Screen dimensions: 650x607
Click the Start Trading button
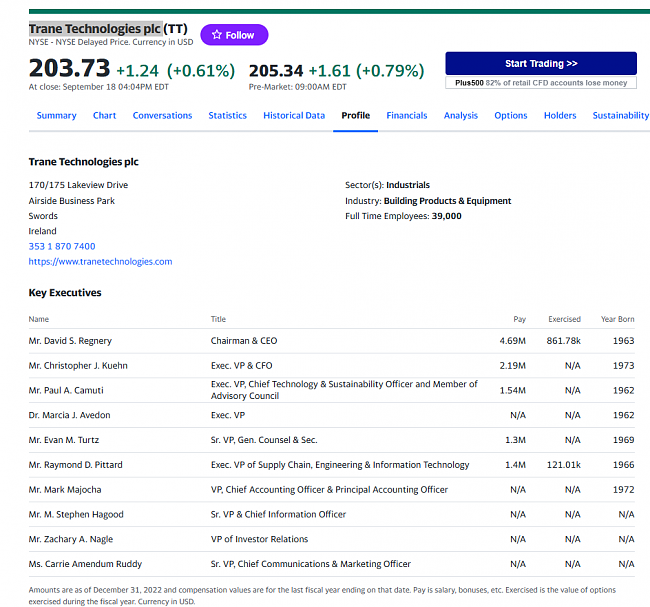[x=541, y=63]
